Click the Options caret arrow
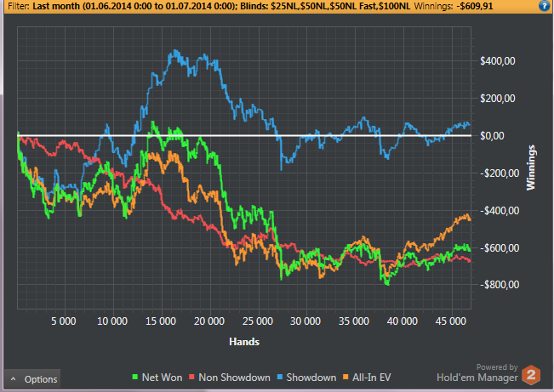This screenshot has width=554, height=392. [13, 379]
